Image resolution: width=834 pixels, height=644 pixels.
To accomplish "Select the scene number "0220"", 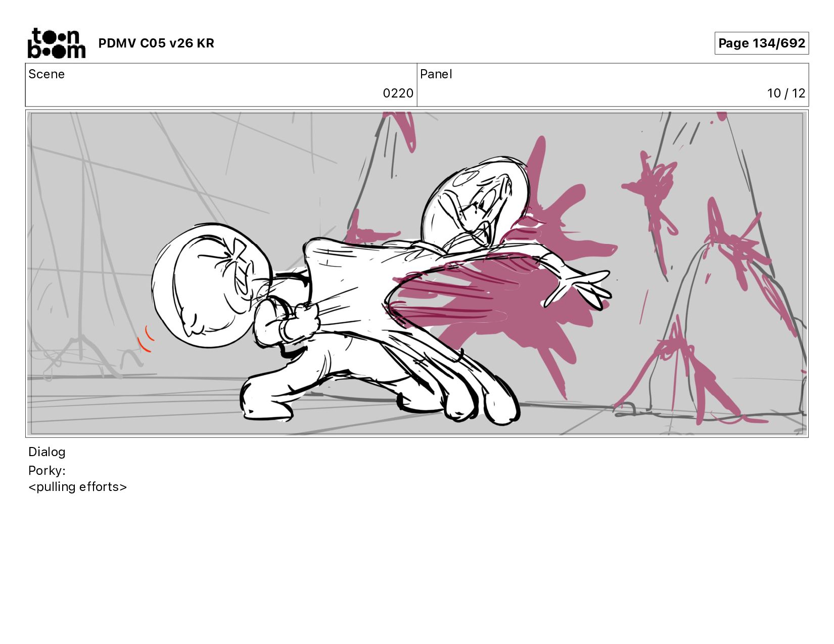I will point(398,93).
